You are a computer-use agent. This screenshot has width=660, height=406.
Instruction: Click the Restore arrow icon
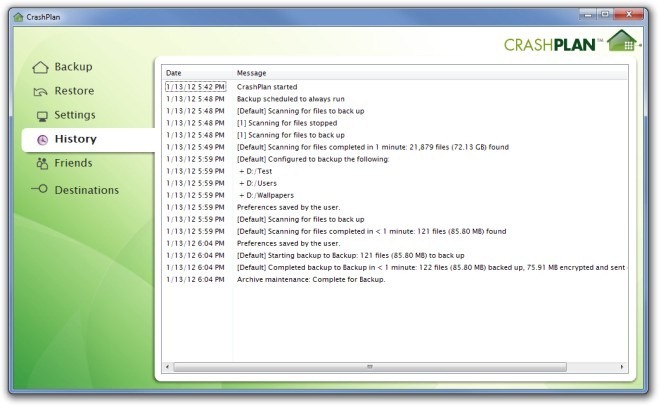(x=40, y=91)
